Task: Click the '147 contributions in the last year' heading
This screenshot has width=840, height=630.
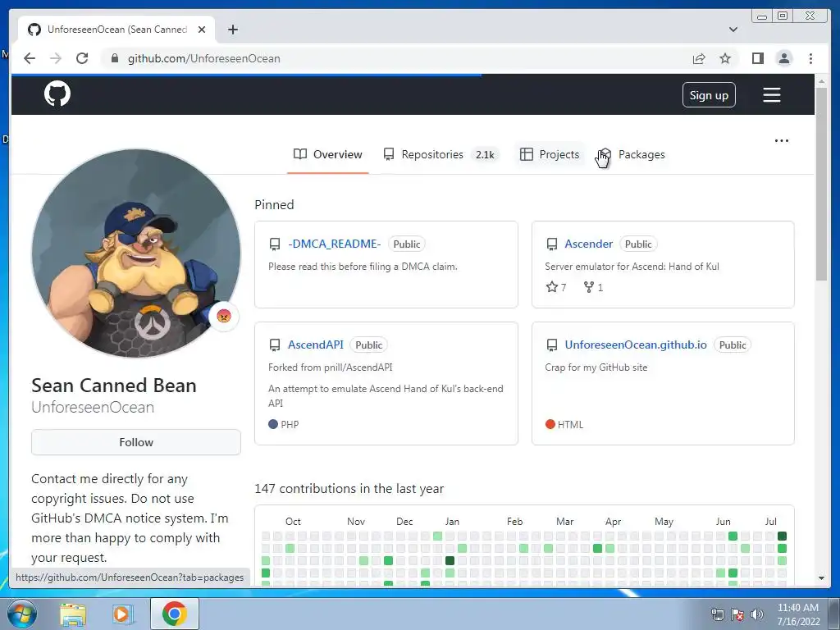Action: [349, 489]
